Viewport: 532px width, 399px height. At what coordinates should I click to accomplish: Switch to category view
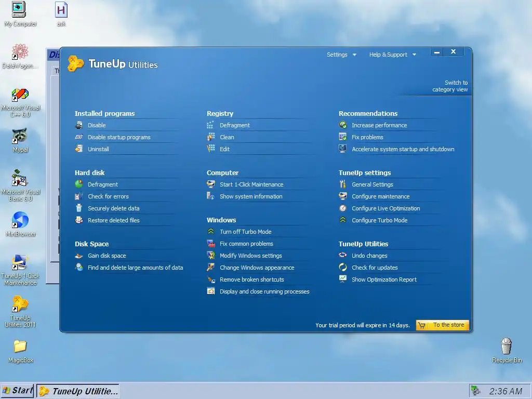(x=450, y=86)
